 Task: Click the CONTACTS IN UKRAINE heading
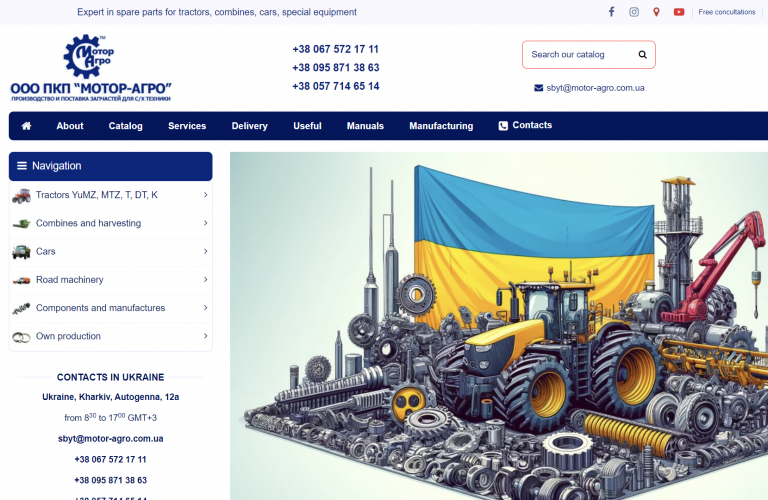(x=111, y=377)
